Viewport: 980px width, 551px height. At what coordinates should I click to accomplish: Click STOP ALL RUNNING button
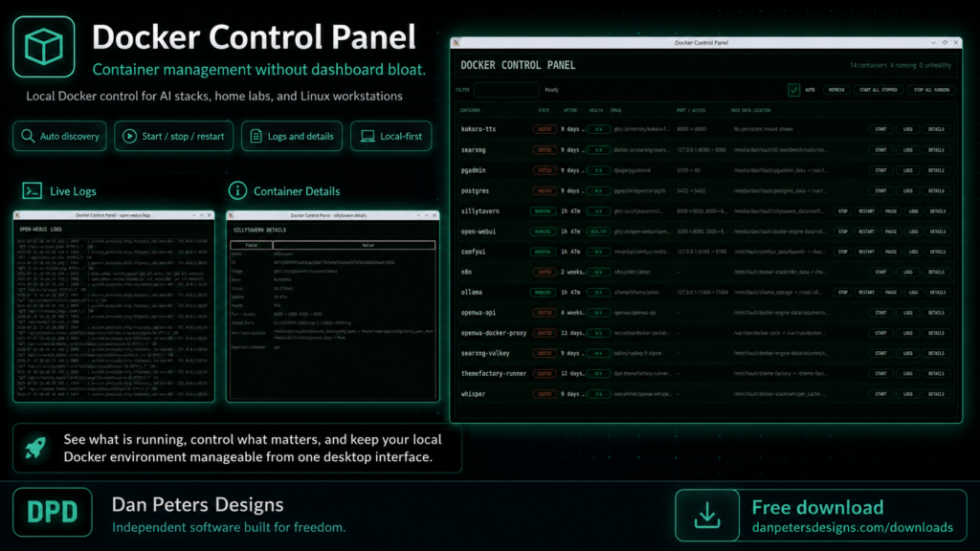click(931, 90)
